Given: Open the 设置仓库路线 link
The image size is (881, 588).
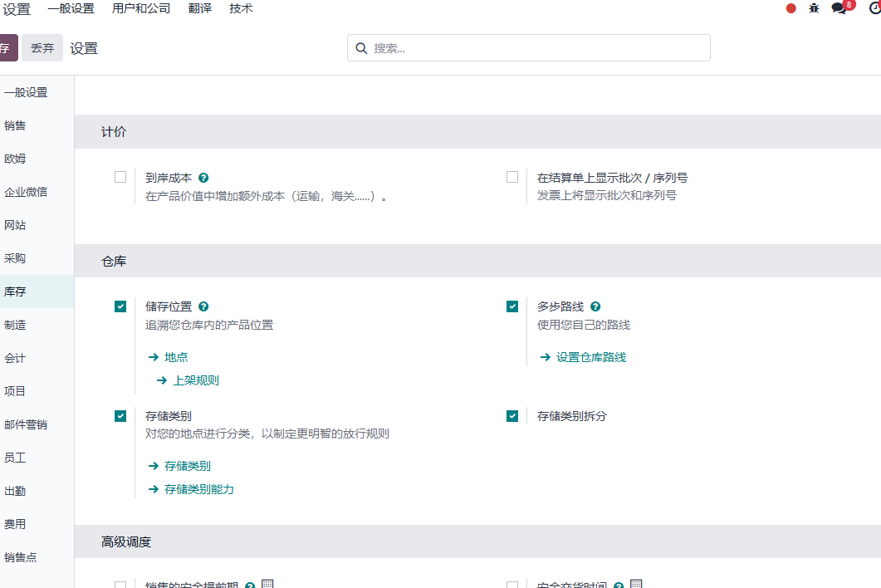Looking at the screenshot, I should coord(591,357).
